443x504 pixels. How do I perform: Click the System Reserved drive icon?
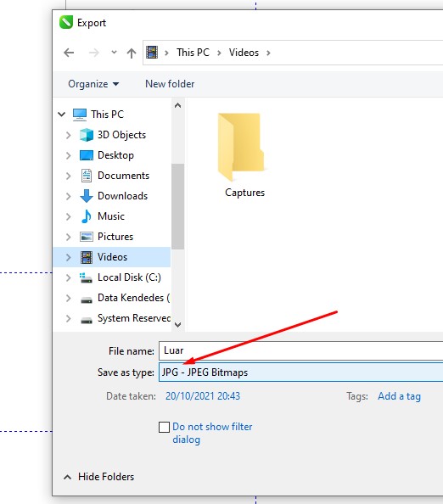tap(87, 320)
